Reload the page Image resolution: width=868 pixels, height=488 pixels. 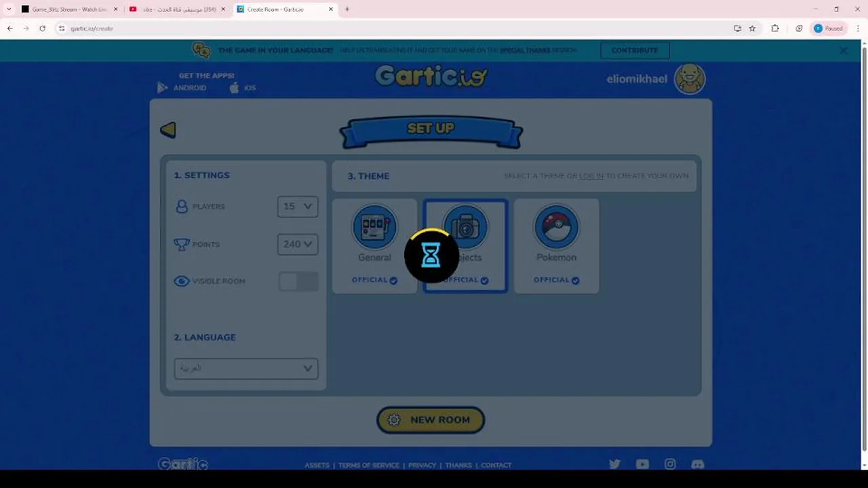42,28
